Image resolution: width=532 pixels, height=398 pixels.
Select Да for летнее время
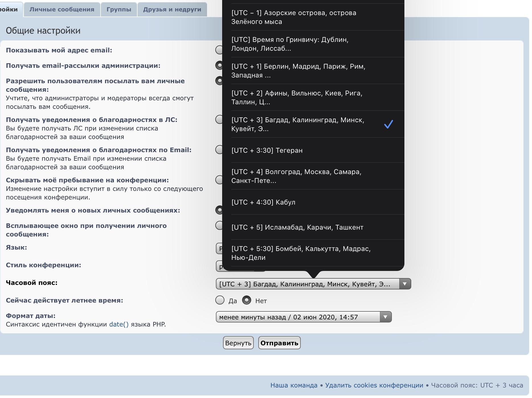click(220, 300)
